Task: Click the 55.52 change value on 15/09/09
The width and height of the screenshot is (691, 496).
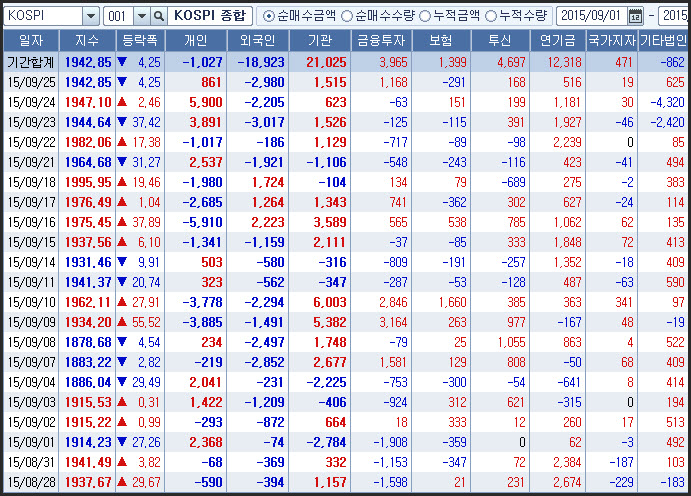Action: click(x=146, y=322)
